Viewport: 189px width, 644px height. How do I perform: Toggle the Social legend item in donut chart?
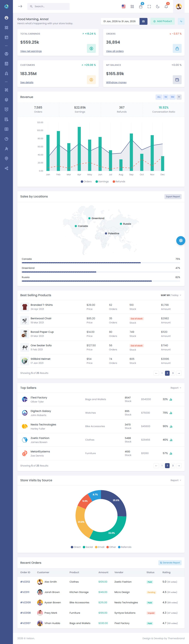[x=88, y=547]
